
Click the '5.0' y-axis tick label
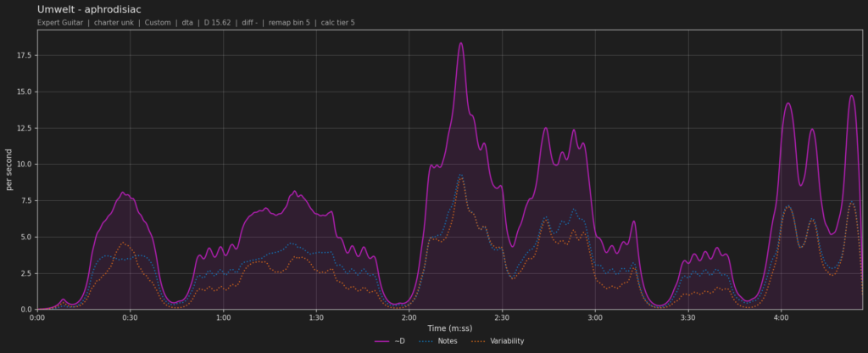[x=28, y=238]
